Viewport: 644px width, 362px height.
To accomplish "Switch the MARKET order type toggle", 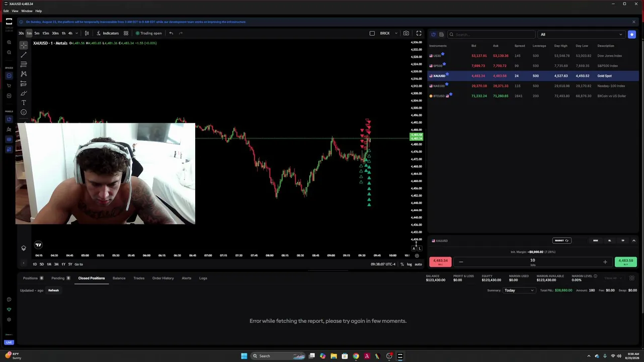I will point(561,240).
